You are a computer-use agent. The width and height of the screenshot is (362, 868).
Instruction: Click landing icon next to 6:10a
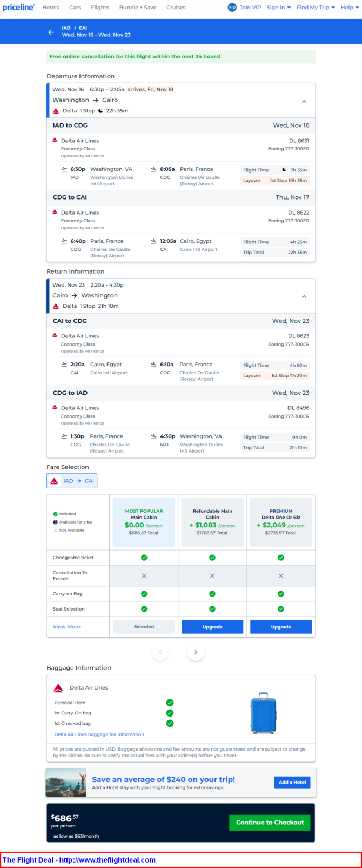click(x=154, y=365)
